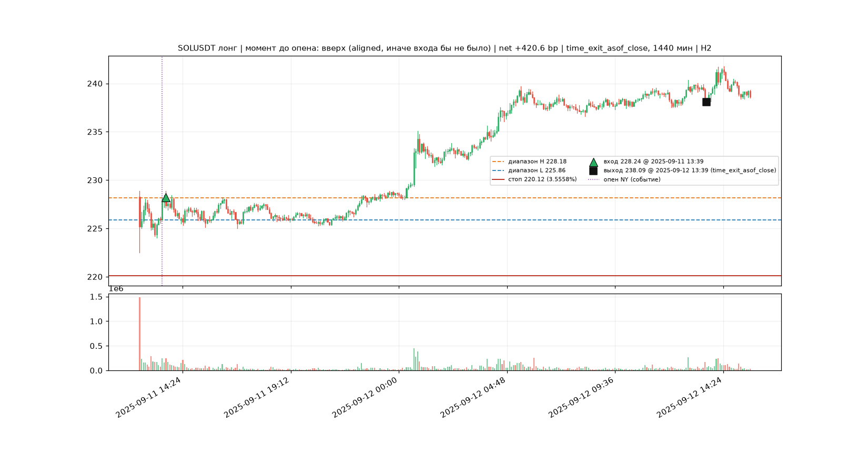This screenshot has height=463, width=868.
Task: Click the time label '2025-09-12 14:24'
Action: coord(690,398)
